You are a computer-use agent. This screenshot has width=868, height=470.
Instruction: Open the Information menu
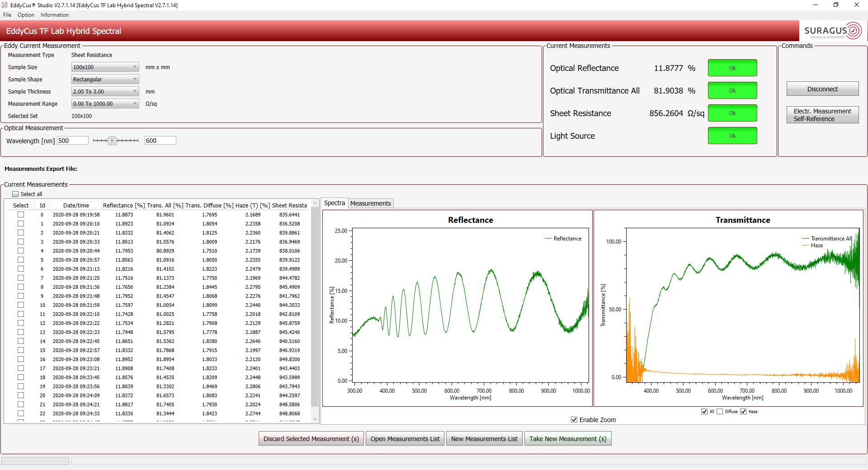(55, 15)
